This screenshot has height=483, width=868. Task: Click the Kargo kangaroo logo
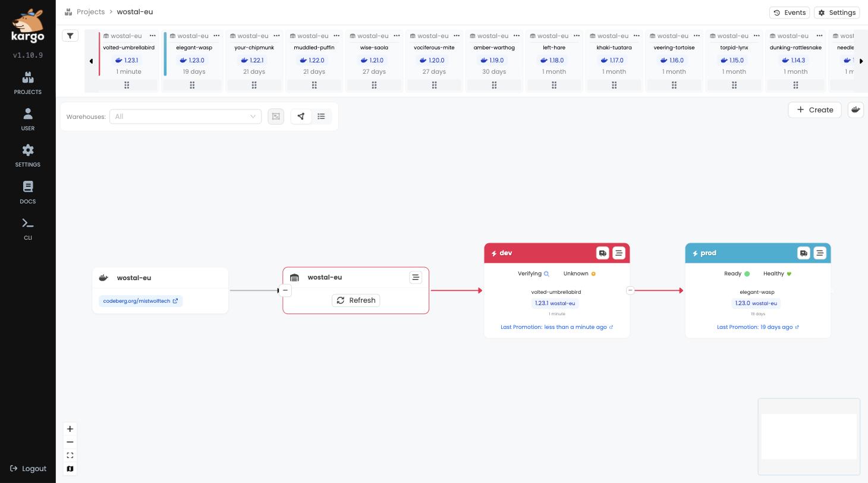click(28, 26)
